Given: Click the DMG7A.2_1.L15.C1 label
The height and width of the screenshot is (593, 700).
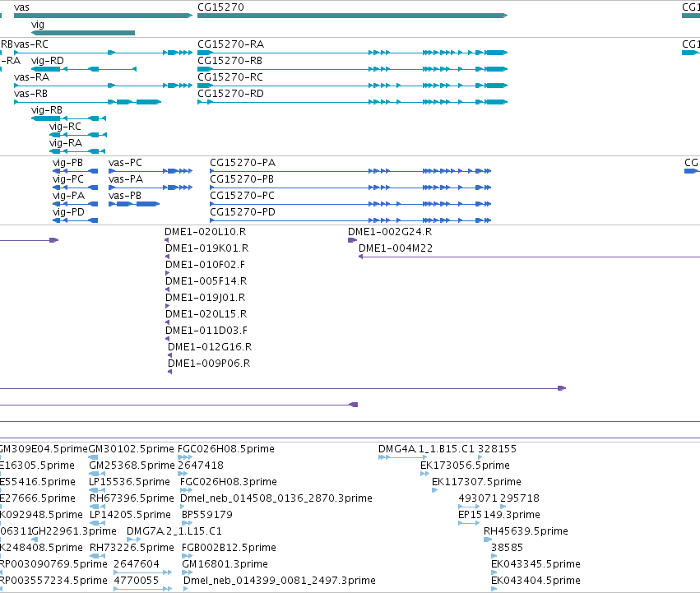Looking at the screenshot, I should pyautogui.click(x=174, y=531).
